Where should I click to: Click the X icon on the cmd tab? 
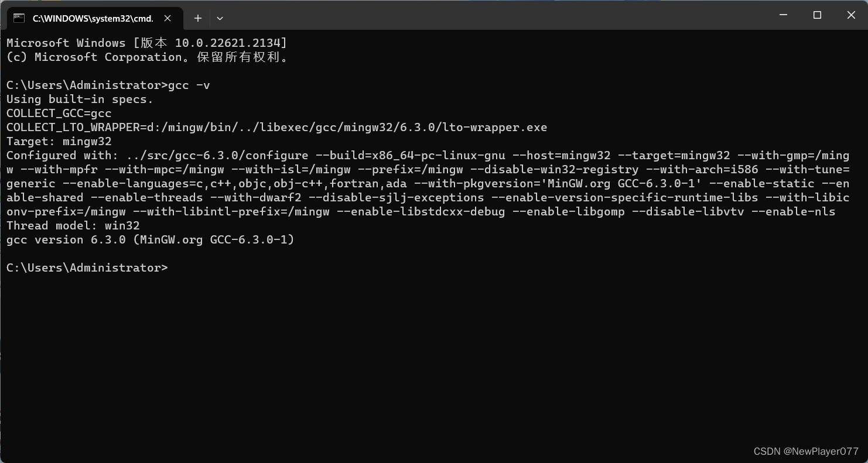[x=168, y=18]
